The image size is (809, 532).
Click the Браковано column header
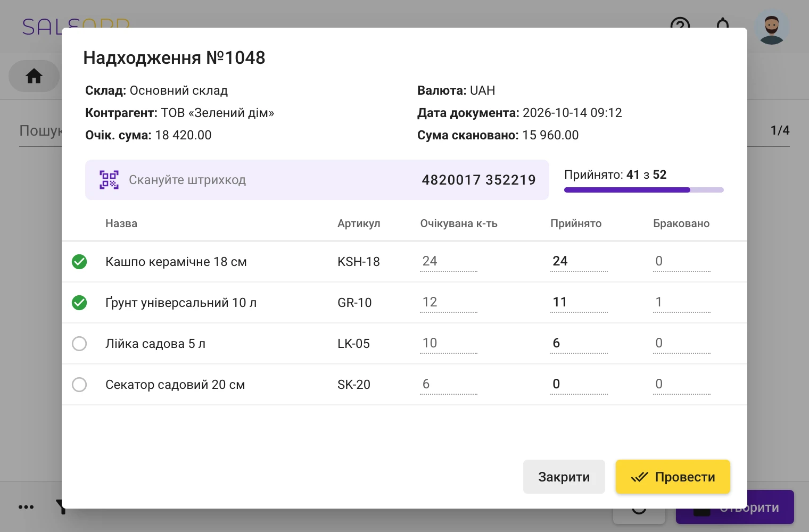pos(681,223)
